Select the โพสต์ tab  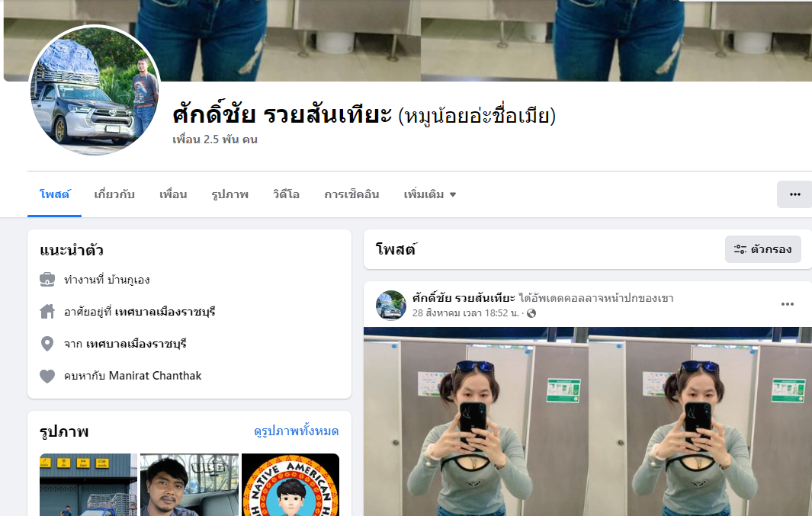pyautogui.click(x=54, y=194)
